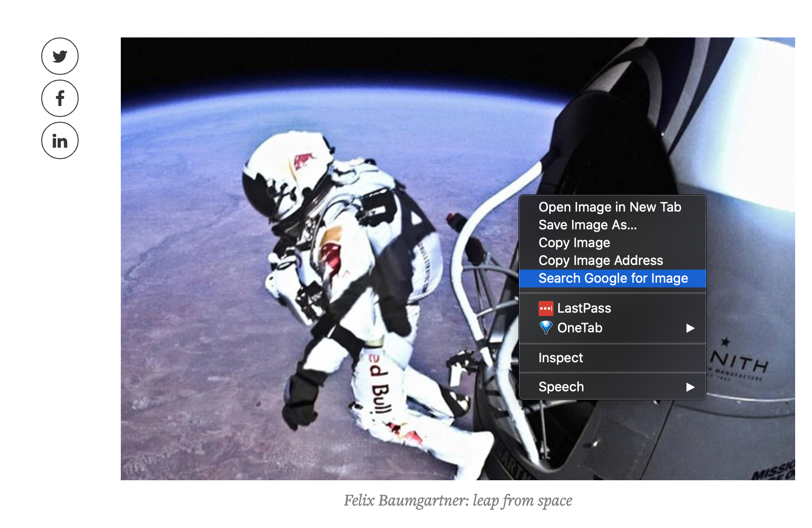
Task: Share the article via Twitter icon
Action: point(60,56)
